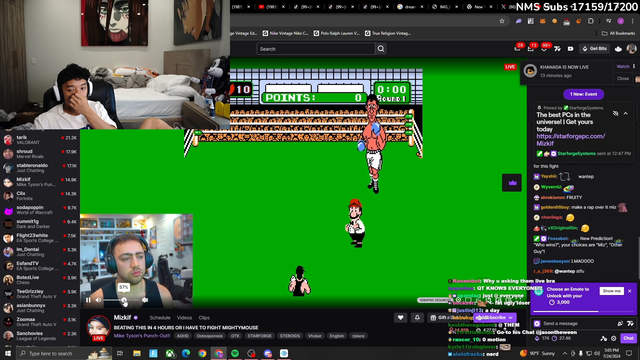Screen dimensions: 640x360
Task: Close the KHANADA live notification
Action: click(622, 78)
